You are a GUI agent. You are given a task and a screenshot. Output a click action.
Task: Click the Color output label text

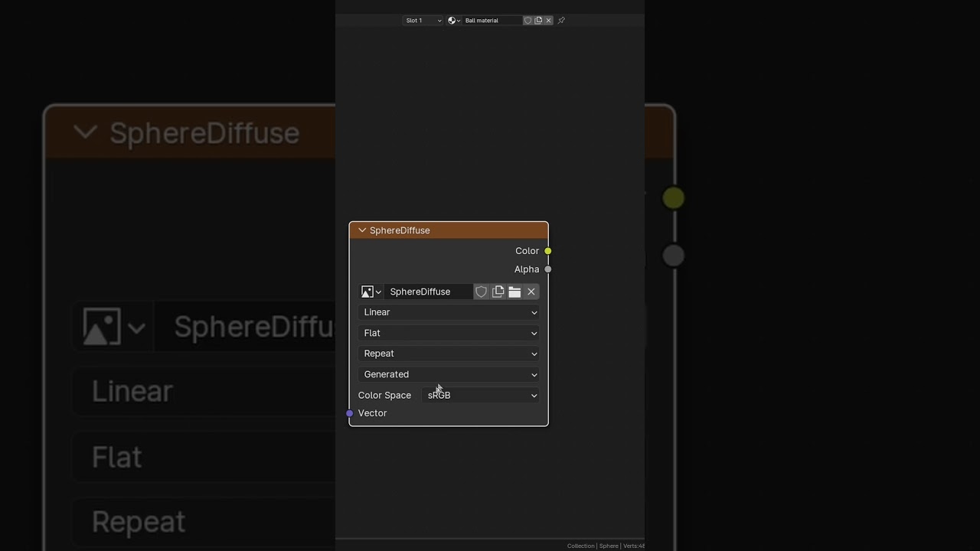click(527, 251)
